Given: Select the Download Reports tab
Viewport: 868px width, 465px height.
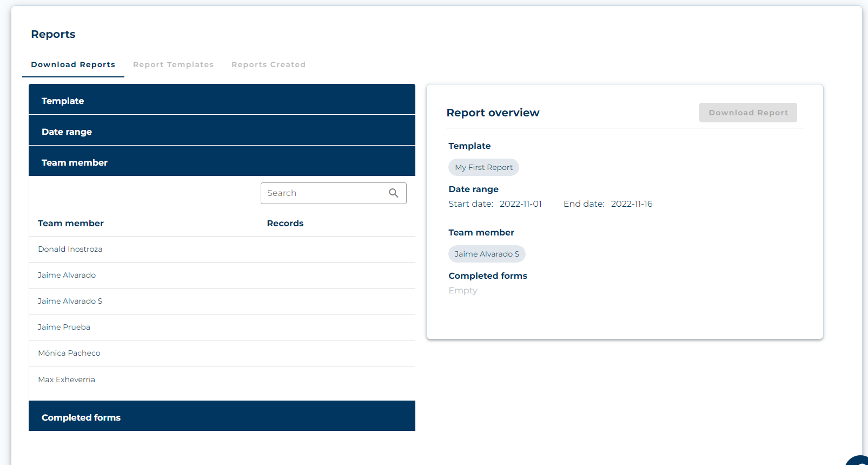Looking at the screenshot, I should pos(73,64).
